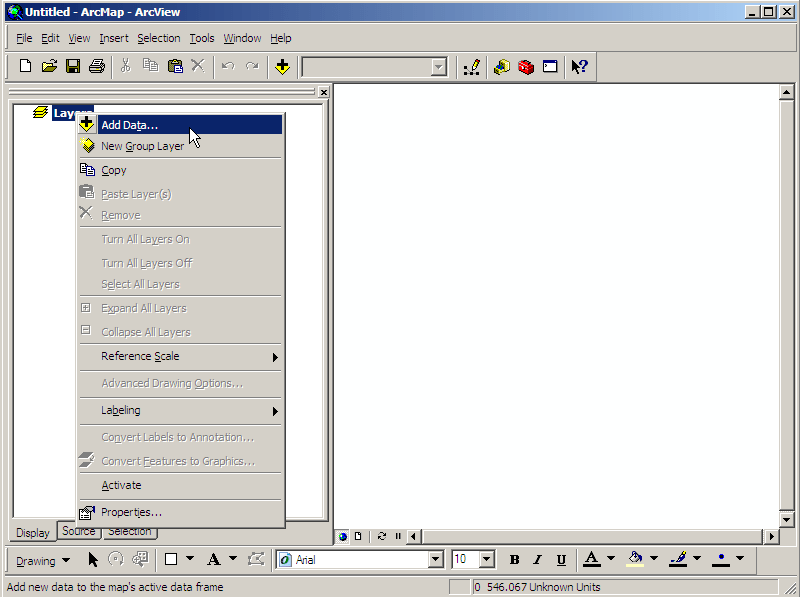Click the Paste clipboard toolbar icon
The image size is (800, 597).
pyautogui.click(x=174, y=66)
